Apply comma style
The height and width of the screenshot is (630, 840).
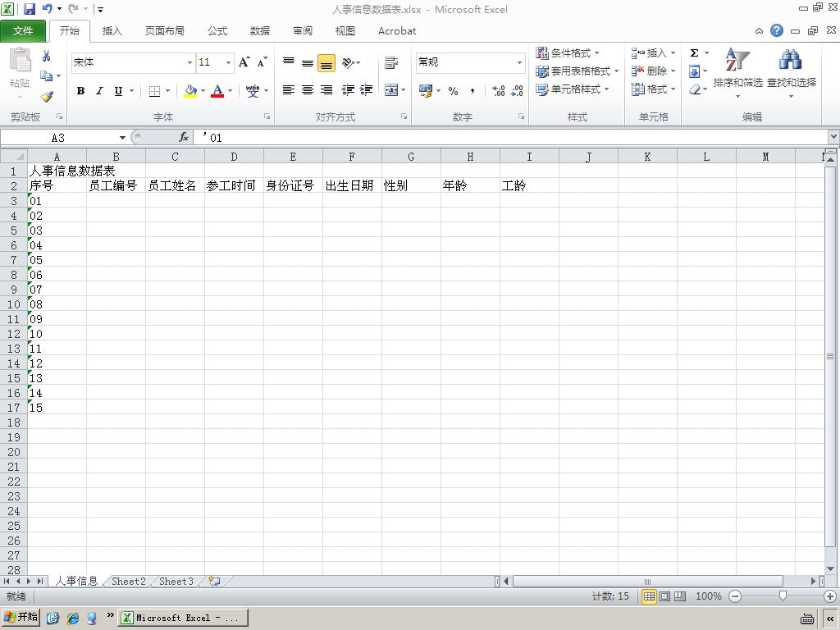click(472, 90)
